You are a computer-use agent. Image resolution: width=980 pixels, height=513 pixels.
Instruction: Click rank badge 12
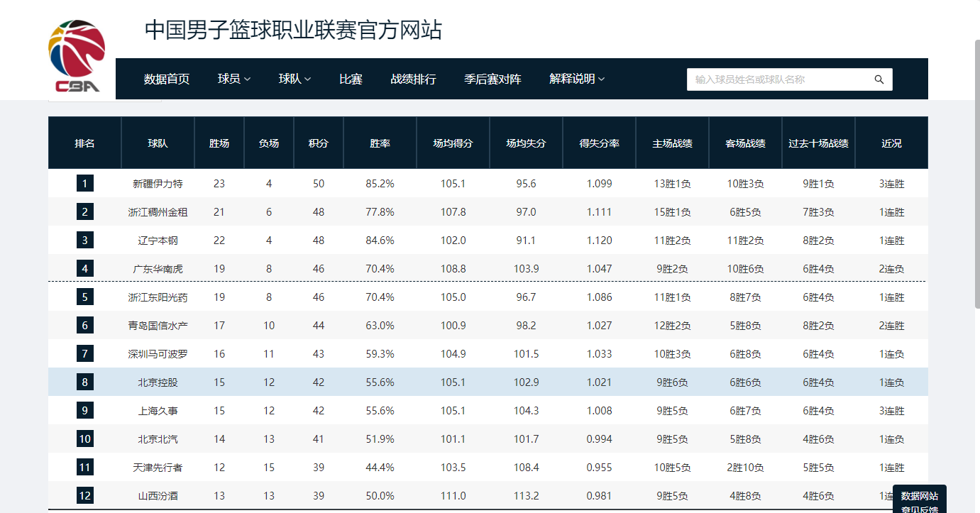[85, 496]
